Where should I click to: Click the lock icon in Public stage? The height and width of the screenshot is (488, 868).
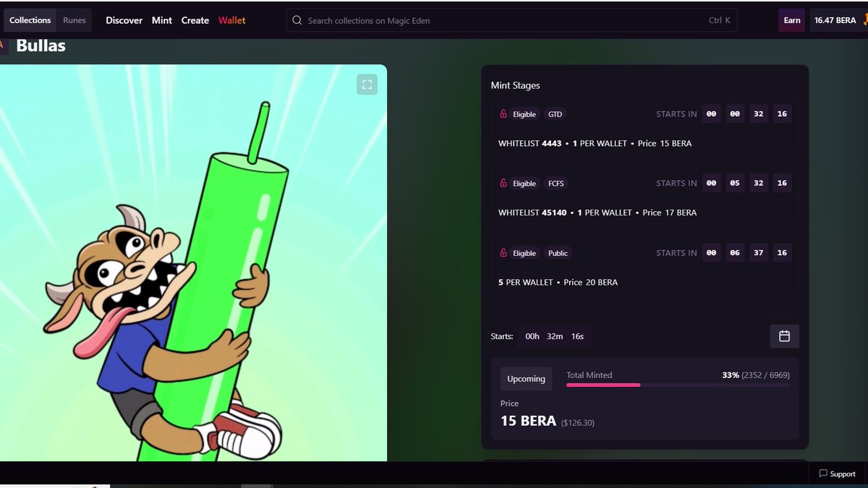click(x=503, y=253)
